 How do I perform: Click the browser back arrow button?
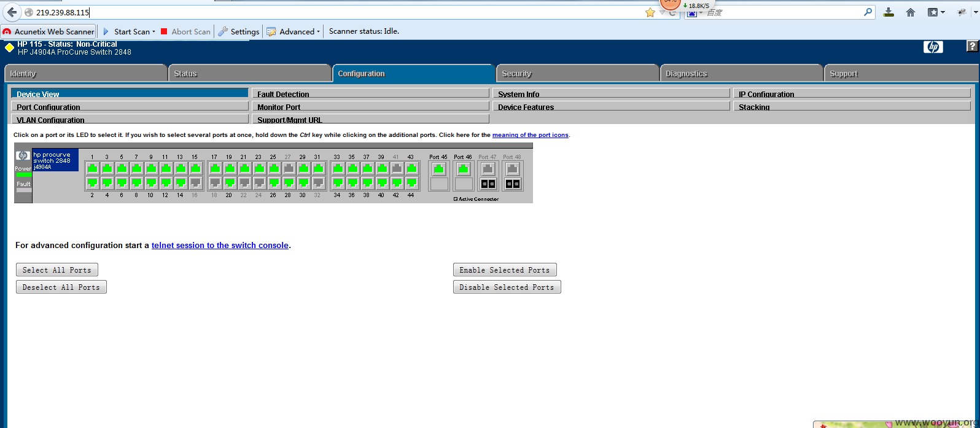(12, 12)
